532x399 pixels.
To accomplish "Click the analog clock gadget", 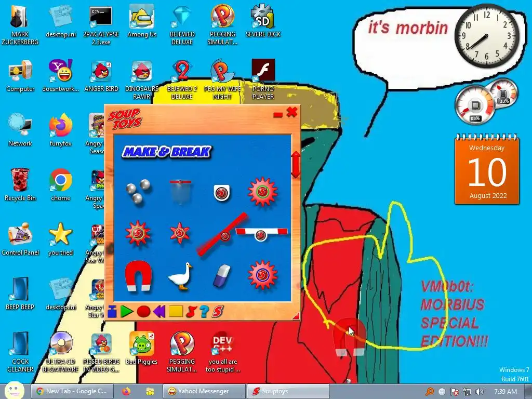I will [x=486, y=36].
